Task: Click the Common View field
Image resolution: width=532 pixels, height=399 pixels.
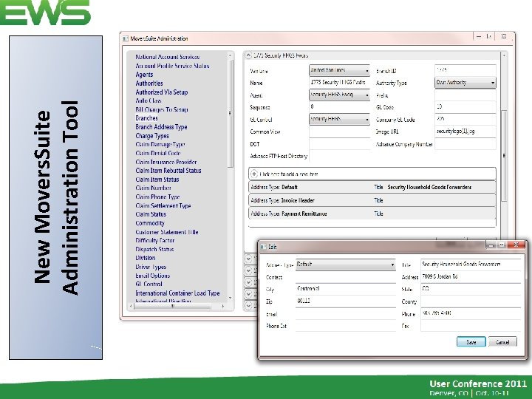Action: pyautogui.click(x=339, y=132)
